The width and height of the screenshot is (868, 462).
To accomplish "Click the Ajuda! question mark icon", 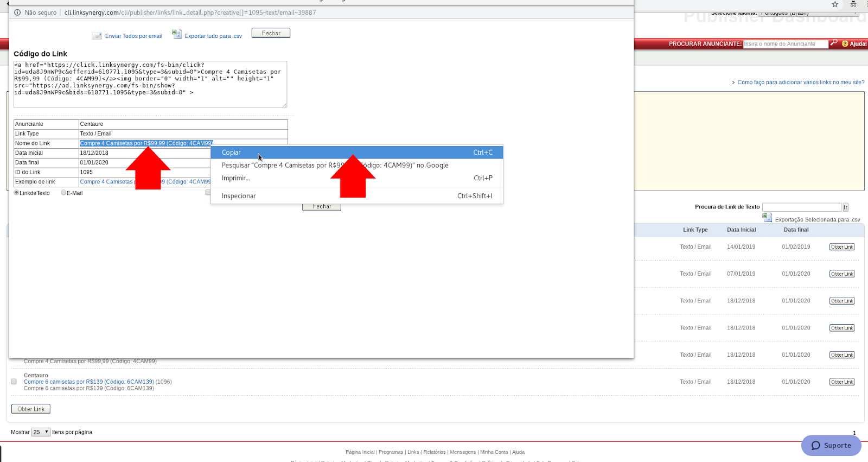I will point(845,43).
